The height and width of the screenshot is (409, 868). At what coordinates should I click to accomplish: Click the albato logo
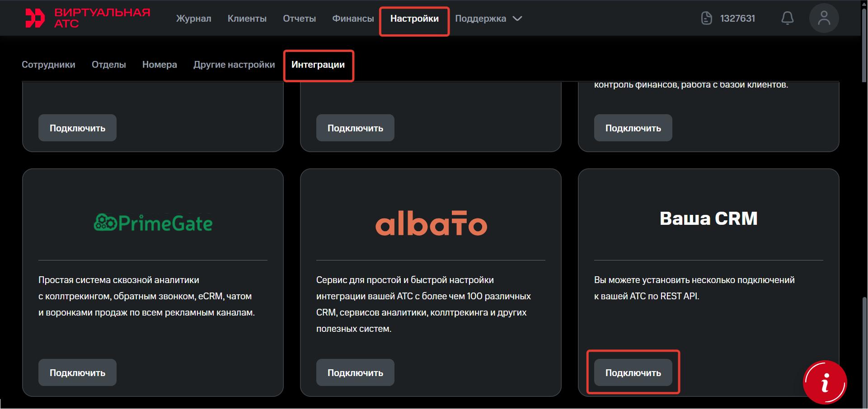pos(431,223)
